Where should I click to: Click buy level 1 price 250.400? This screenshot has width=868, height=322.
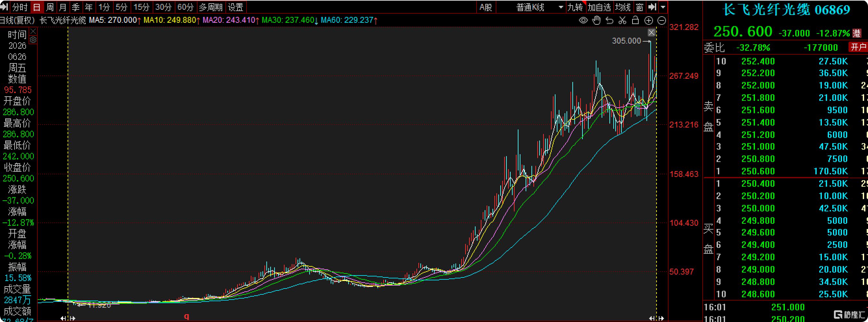pos(758,184)
